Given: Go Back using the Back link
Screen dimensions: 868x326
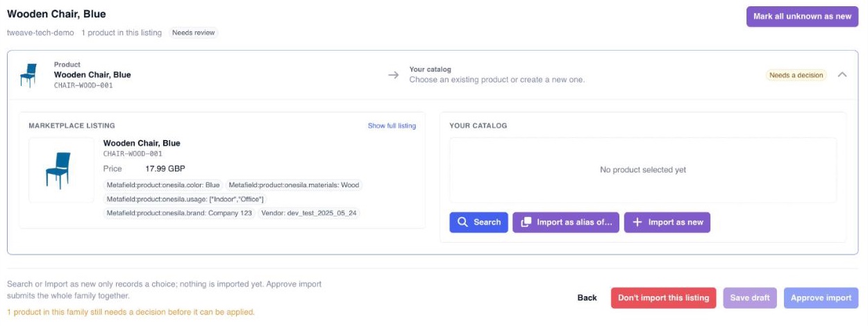Looking at the screenshot, I should pos(587,298).
